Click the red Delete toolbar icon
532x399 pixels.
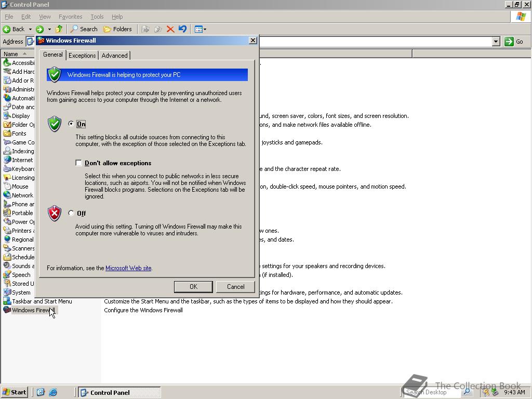[170, 29]
